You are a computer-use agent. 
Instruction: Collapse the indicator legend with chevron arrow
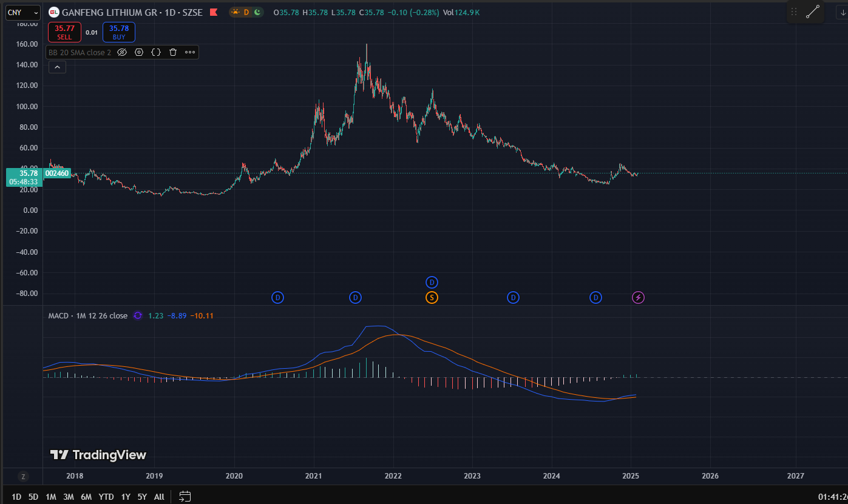[57, 67]
